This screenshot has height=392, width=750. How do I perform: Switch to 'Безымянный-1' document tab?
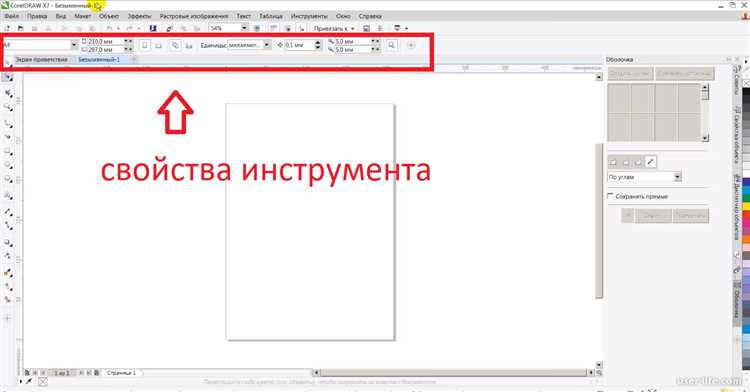tap(99, 60)
